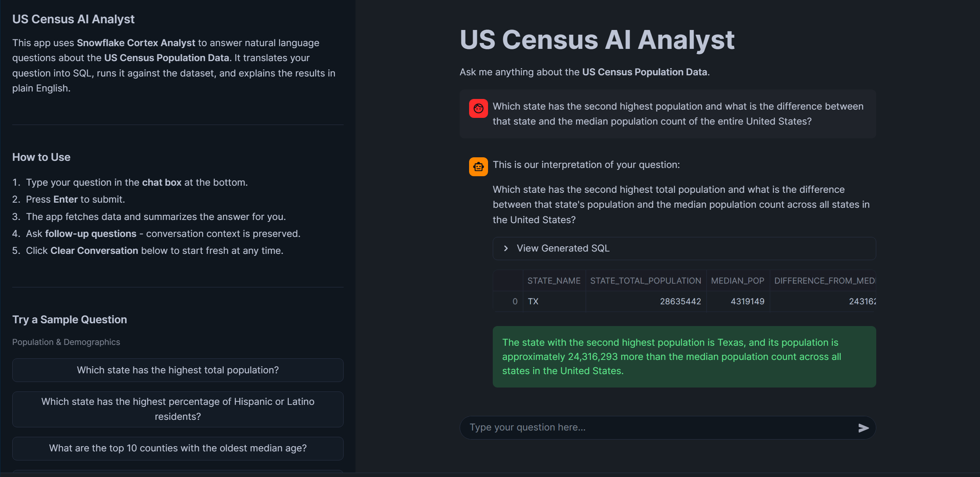Click the orange robot assistant icon
The height and width of the screenshot is (477, 980).
point(478,167)
